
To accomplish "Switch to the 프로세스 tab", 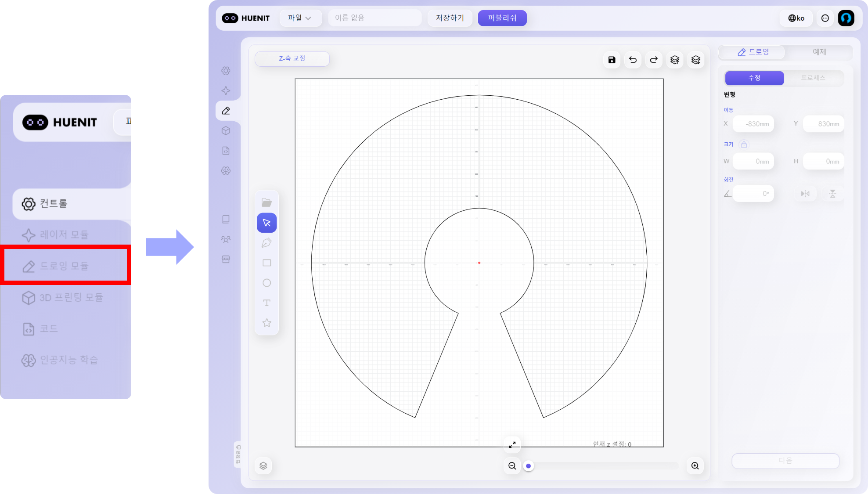I will click(x=813, y=78).
